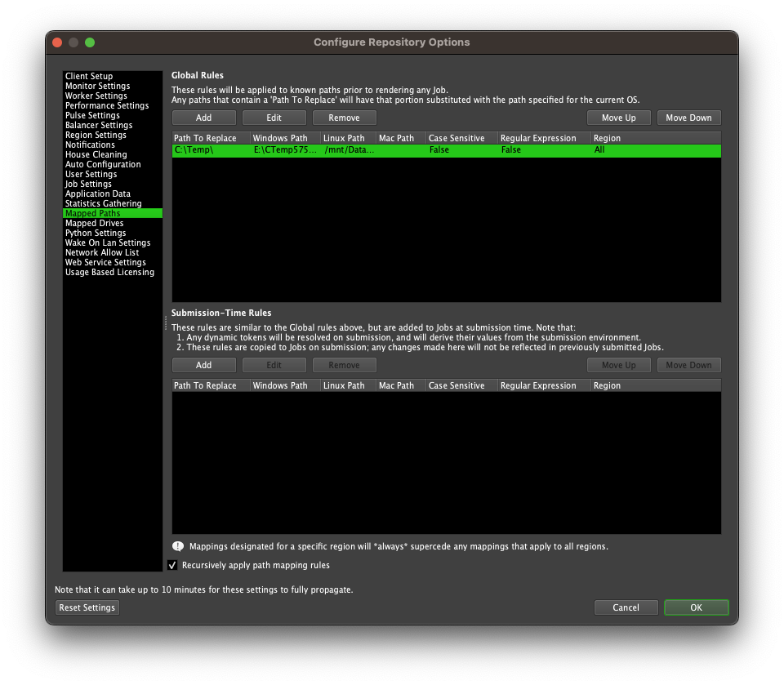
Task: Remove the C:\Temp\ mapping rule
Action: 344,117
